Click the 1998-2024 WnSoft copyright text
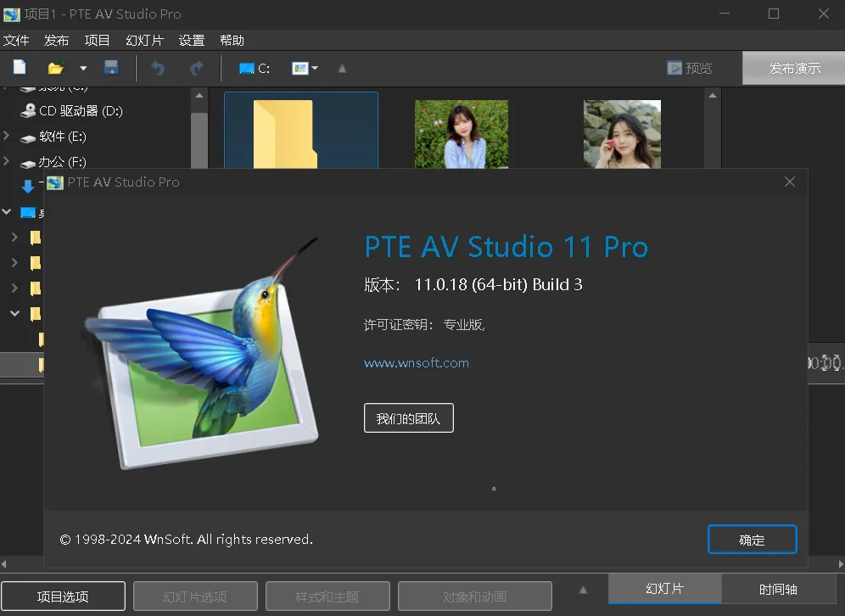The image size is (845, 616). 186,540
